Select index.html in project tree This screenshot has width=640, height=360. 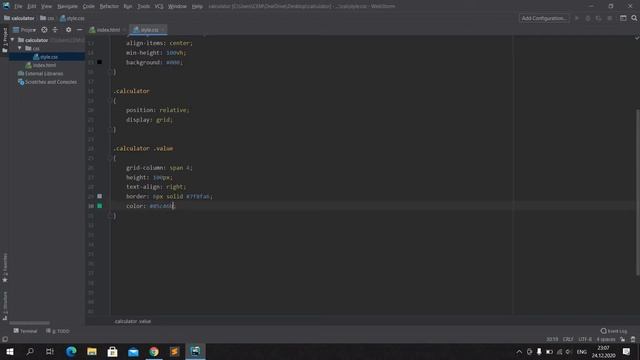tap(40, 65)
